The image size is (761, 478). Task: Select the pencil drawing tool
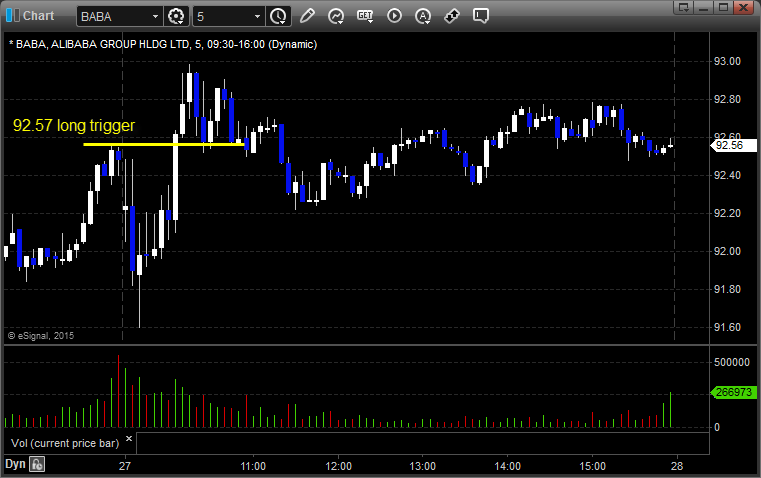click(x=307, y=16)
